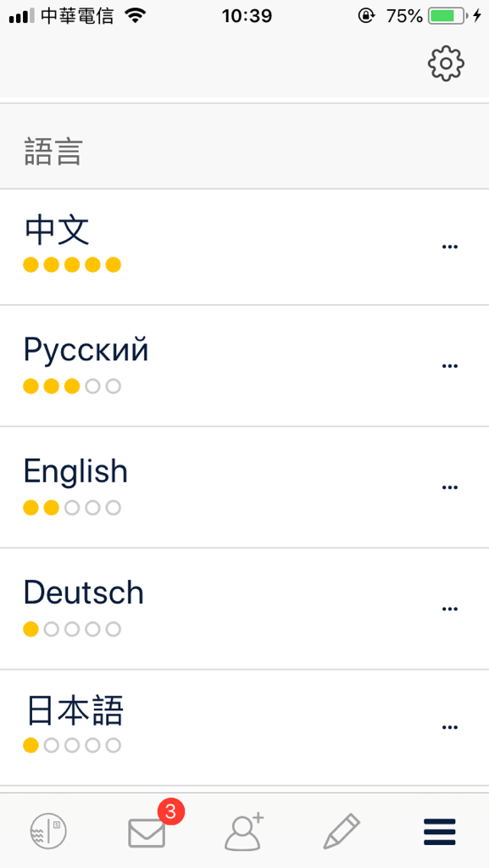
Task: Open more options for Deutsch
Action: click(x=450, y=609)
